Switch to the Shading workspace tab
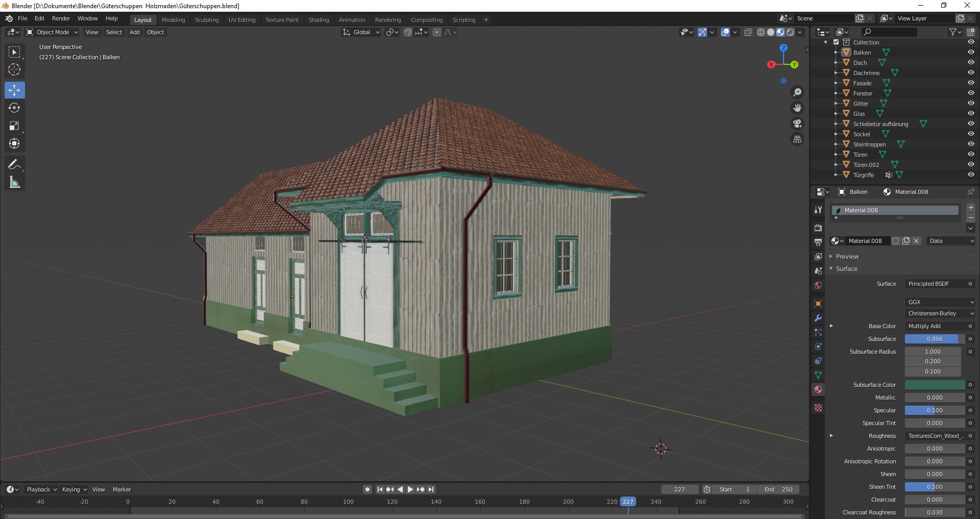 click(x=318, y=20)
